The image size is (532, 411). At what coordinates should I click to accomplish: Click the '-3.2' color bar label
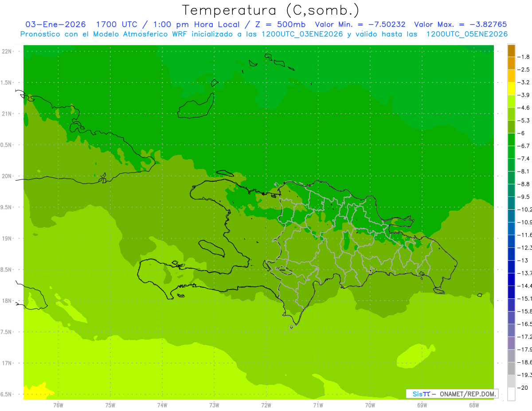(x=524, y=82)
